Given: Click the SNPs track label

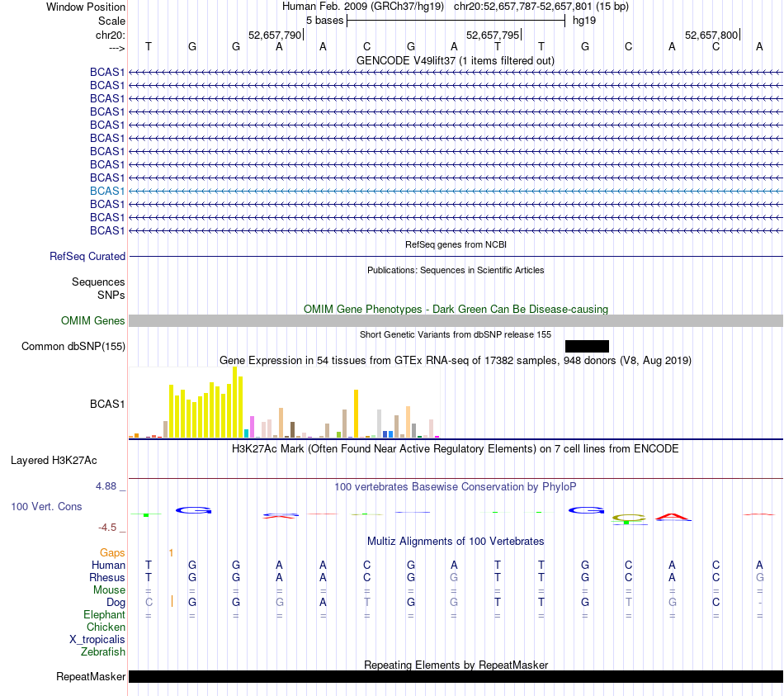Looking at the screenshot, I should 111,296.
